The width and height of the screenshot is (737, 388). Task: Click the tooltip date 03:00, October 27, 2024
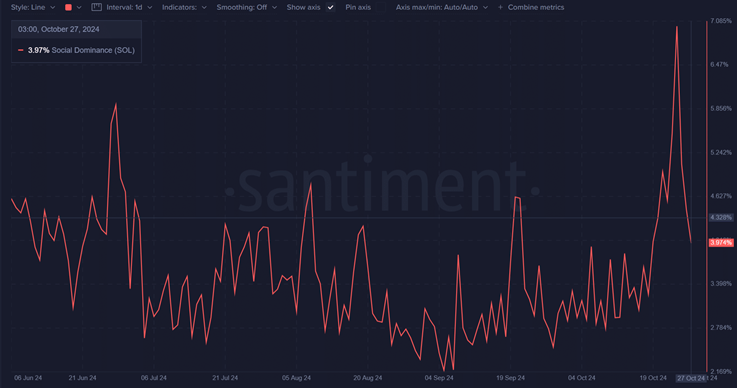tap(59, 29)
